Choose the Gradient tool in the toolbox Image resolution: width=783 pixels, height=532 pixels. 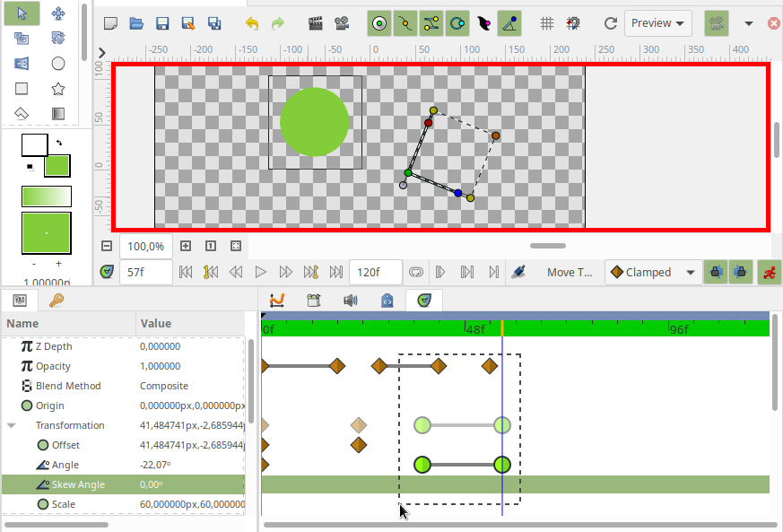tap(57, 113)
